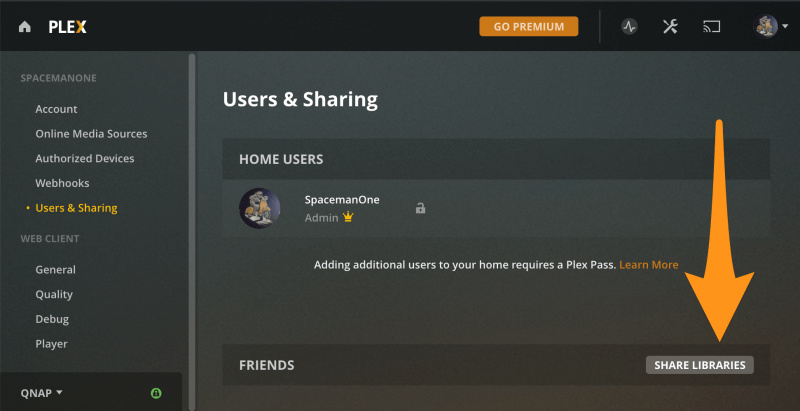Follow the Learn More link
This screenshot has width=800, height=411.
648,265
